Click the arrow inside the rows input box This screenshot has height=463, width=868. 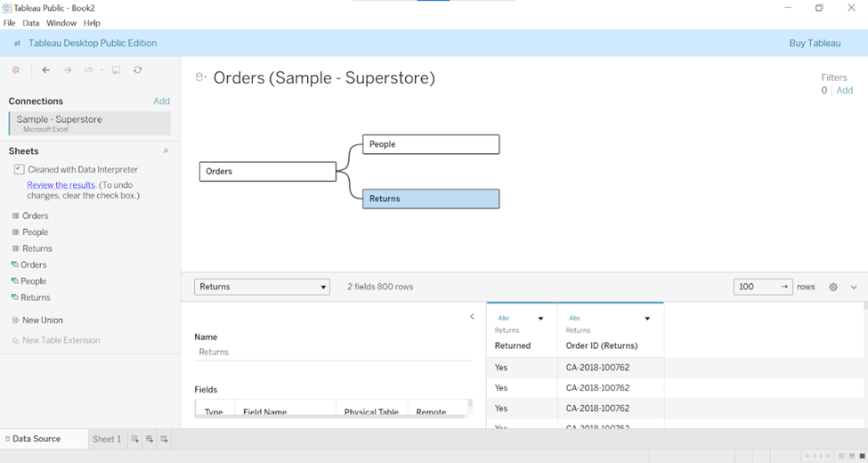[x=784, y=287]
